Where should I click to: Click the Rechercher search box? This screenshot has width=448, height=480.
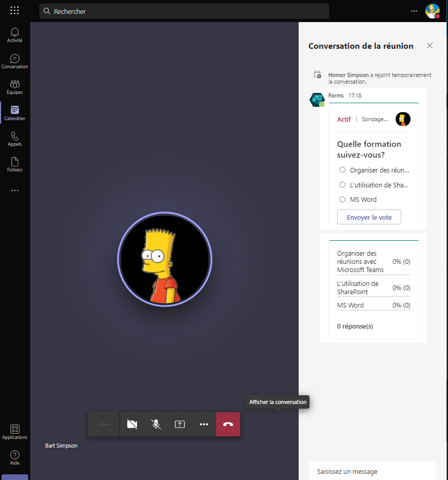pos(184,11)
